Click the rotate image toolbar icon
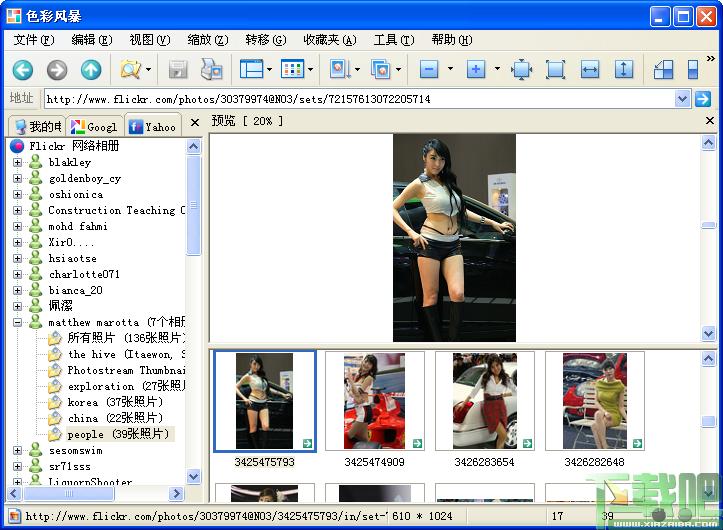Viewport: 723px width, 530px height. coord(664,70)
